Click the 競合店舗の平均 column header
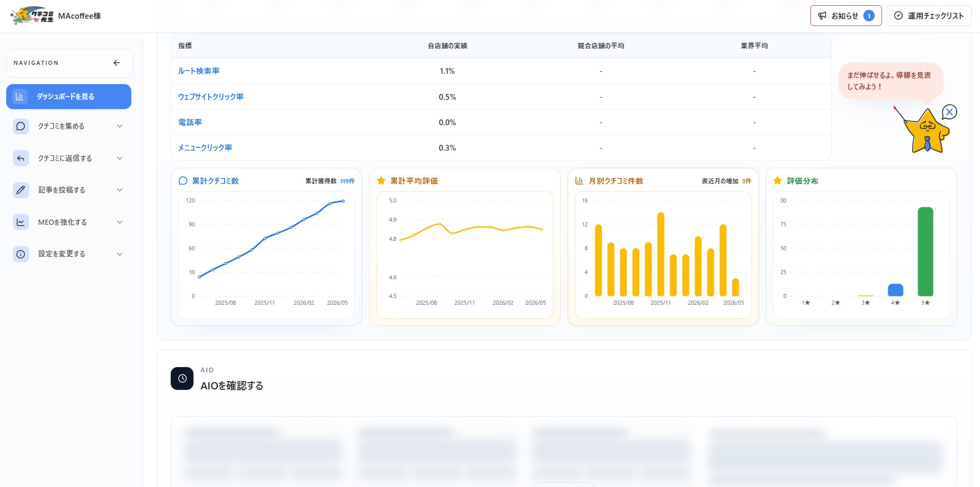Screen dimensions: 980x487 [601, 46]
